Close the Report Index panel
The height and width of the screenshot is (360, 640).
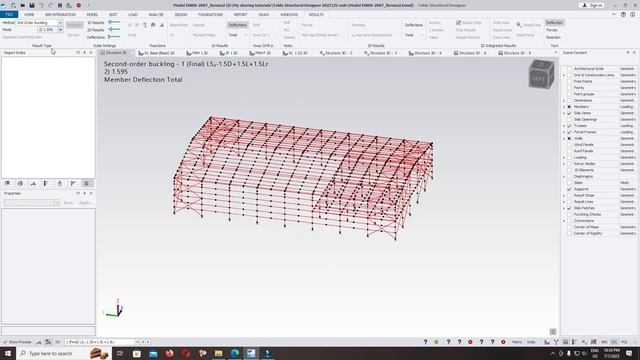[x=91, y=53]
